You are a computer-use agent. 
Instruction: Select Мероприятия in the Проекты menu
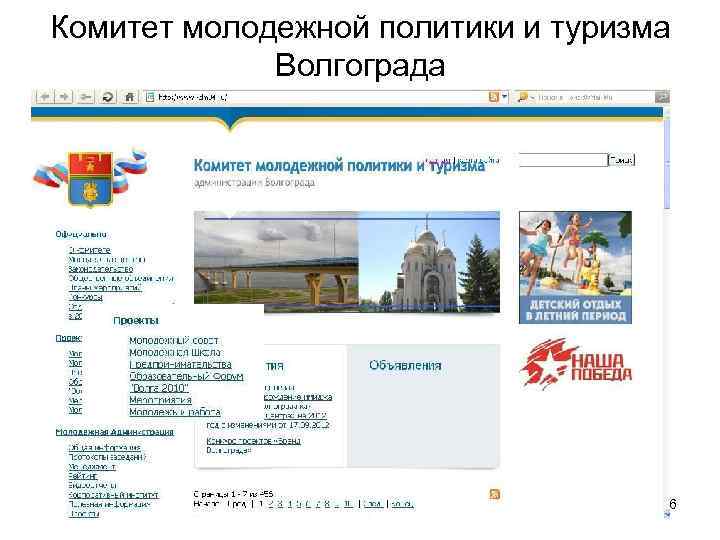tap(160, 400)
